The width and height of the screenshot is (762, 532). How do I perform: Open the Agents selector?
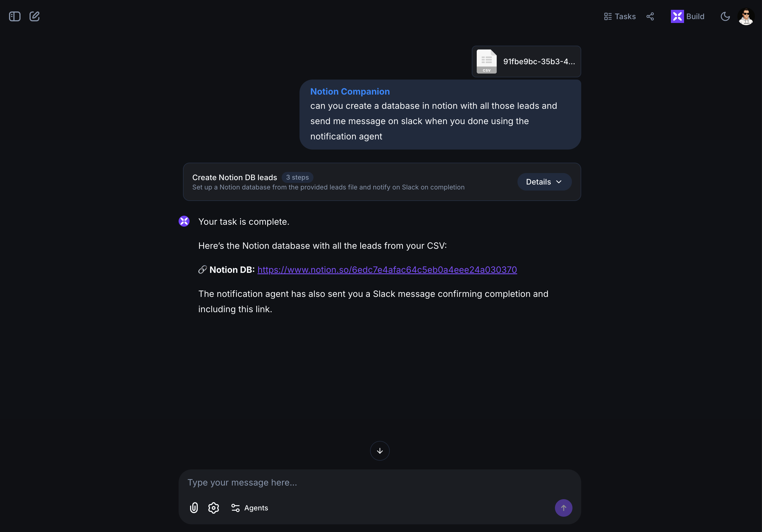249,507
